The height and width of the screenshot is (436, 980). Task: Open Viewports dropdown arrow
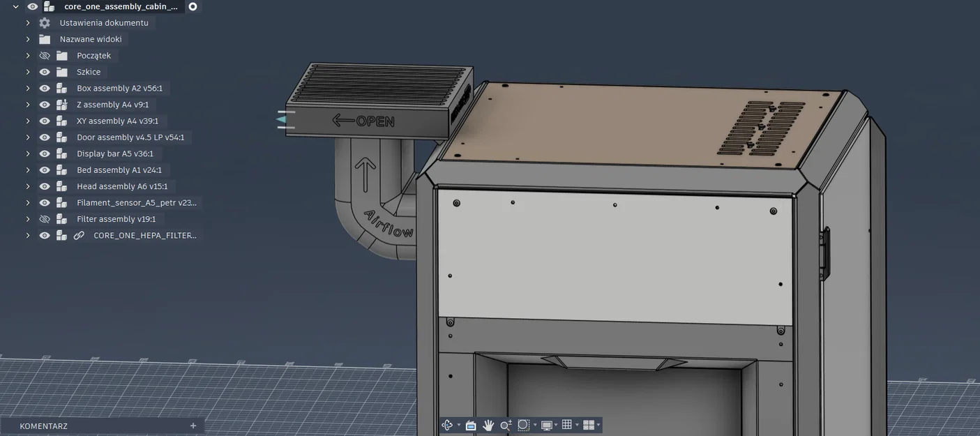[x=598, y=426]
